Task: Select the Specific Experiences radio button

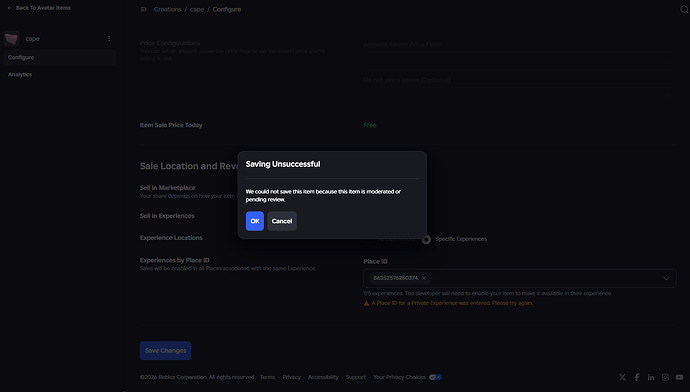Action: [x=426, y=239]
